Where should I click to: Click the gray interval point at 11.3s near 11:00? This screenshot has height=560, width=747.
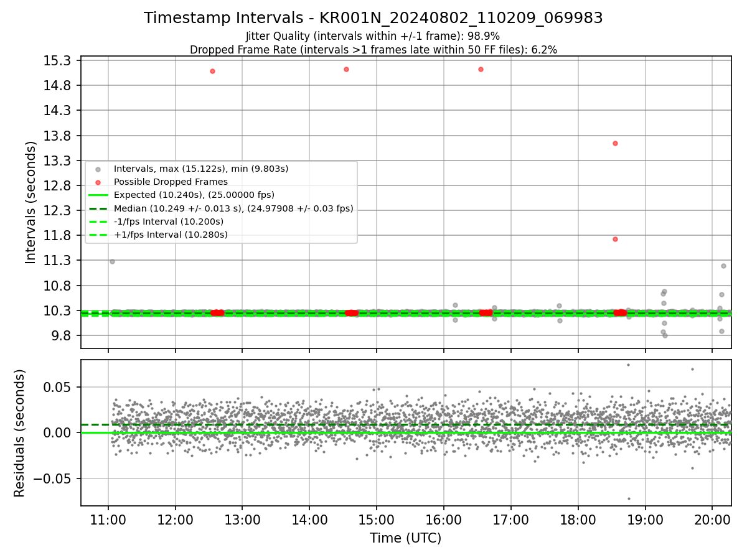112,261
